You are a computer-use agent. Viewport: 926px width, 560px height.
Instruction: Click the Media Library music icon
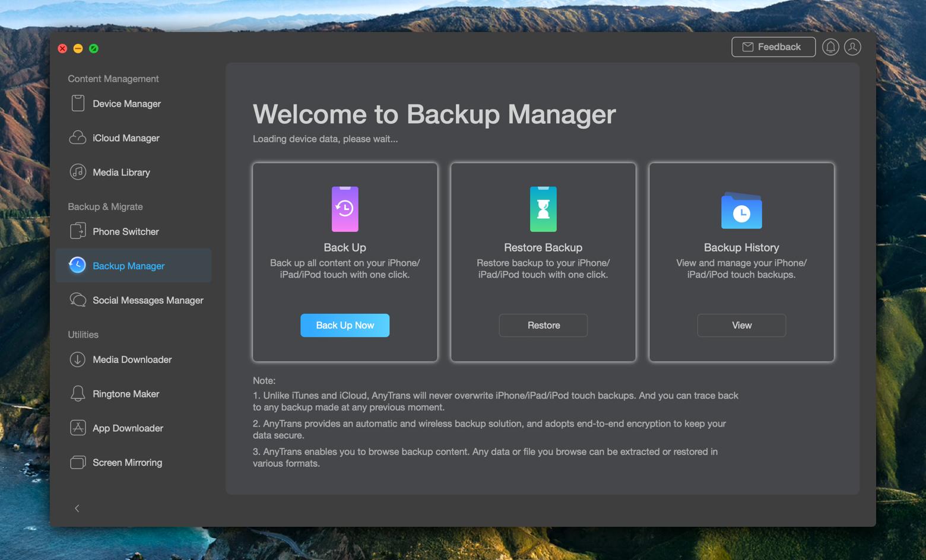coord(78,172)
